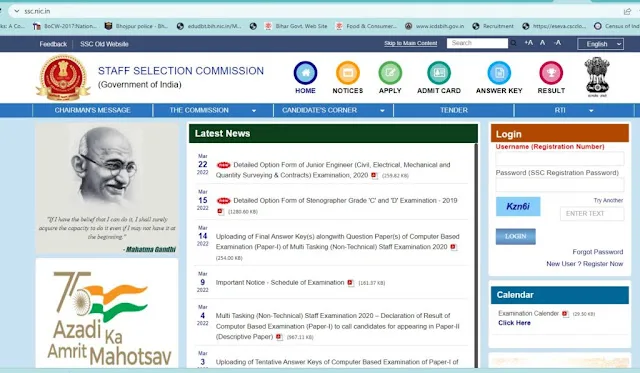
Task: Open Final Answer Key Multi Tasking notice
Action: coord(338,242)
